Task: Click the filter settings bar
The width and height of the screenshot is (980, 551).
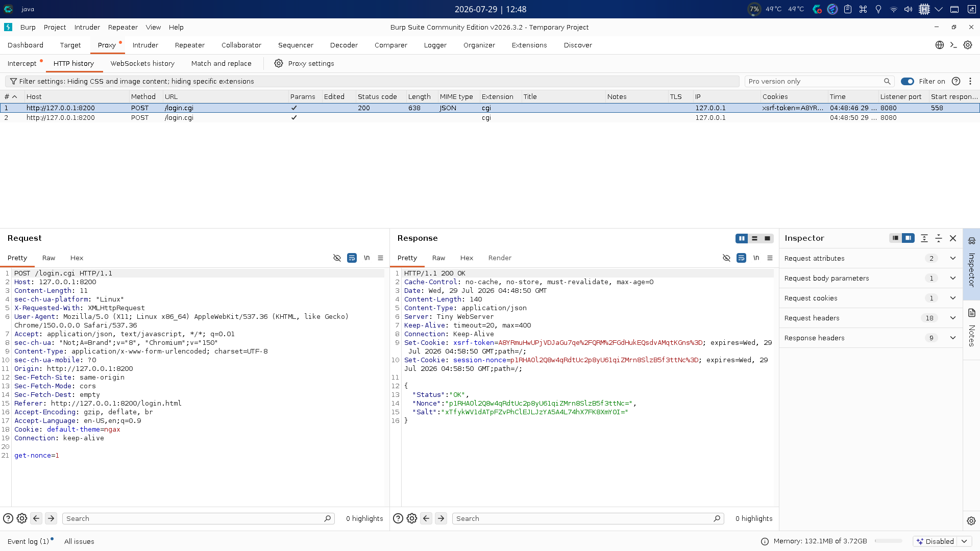Action: coord(372,81)
